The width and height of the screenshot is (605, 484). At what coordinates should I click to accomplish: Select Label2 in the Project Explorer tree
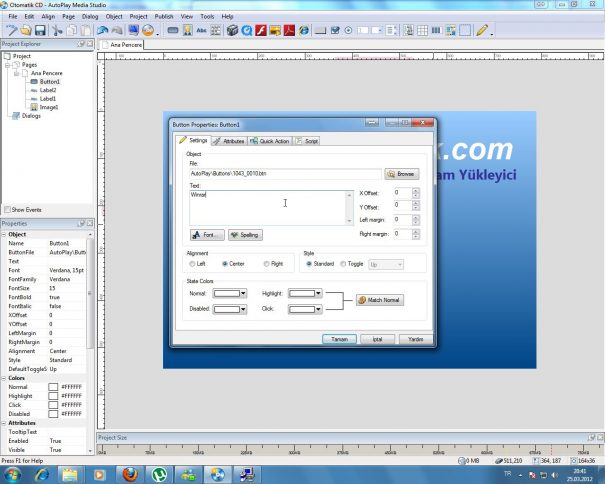pos(48,90)
